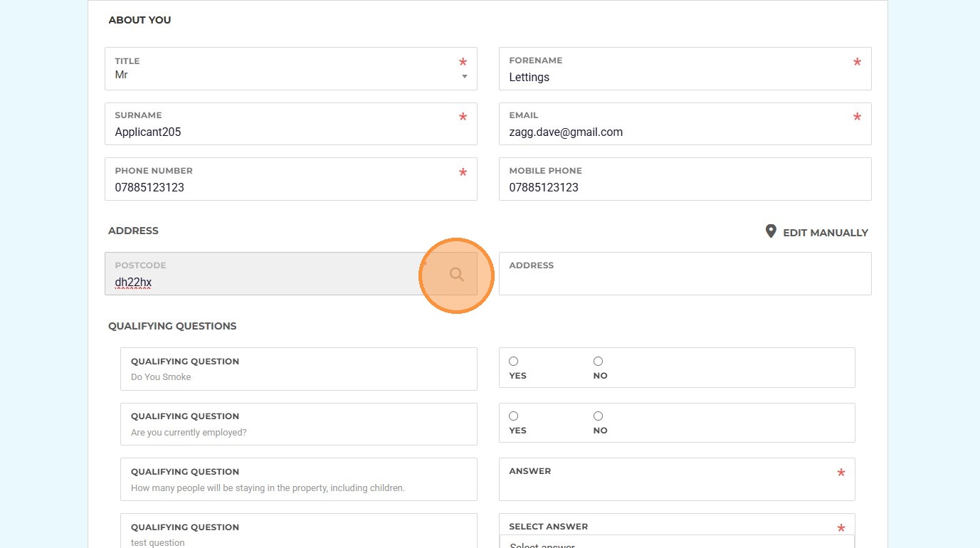Select No for Do You Smoke
The width and height of the screenshot is (980, 548).
pos(598,362)
